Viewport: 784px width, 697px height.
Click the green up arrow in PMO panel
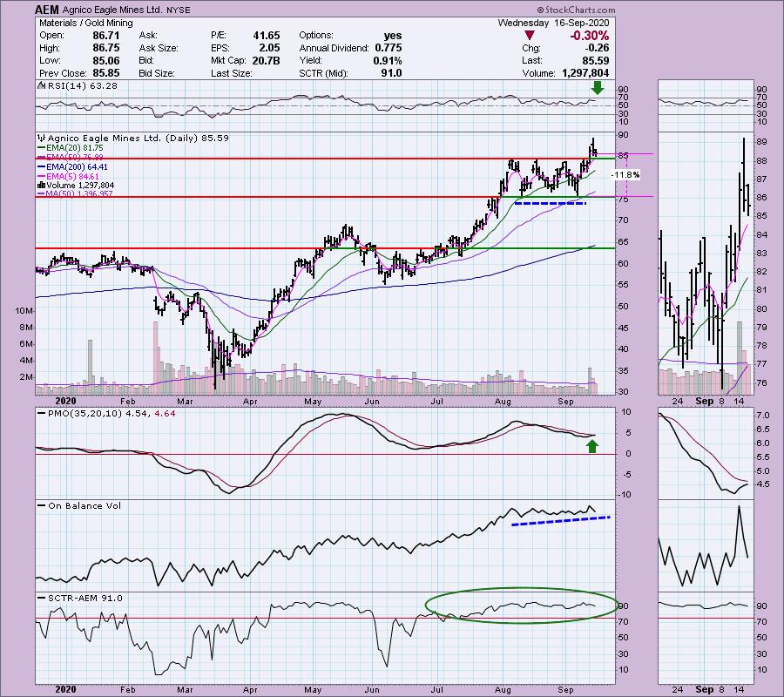592,446
